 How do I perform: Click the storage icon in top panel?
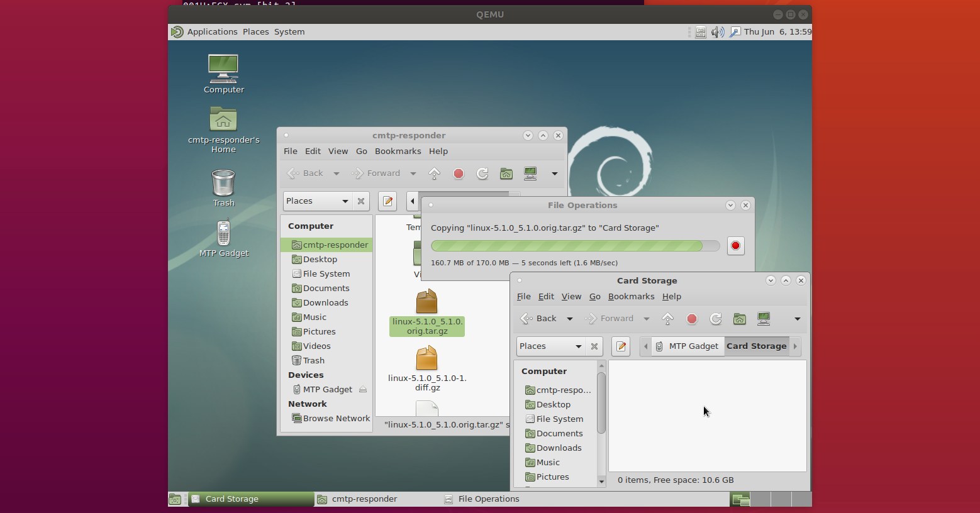[700, 32]
